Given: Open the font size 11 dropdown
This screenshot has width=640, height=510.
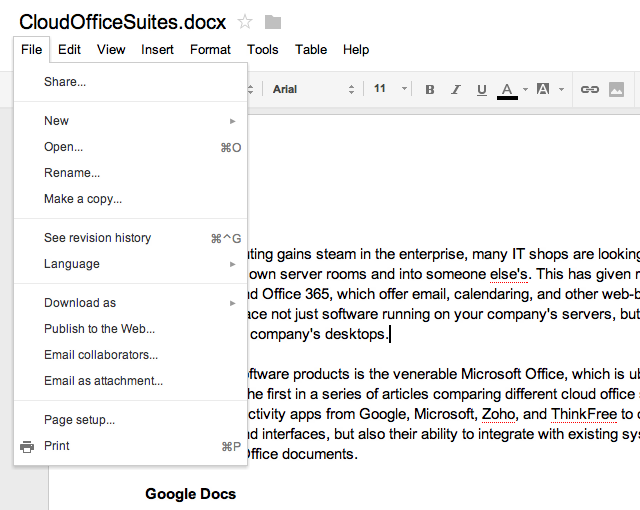Looking at the screenshot, I should point(390,89).
